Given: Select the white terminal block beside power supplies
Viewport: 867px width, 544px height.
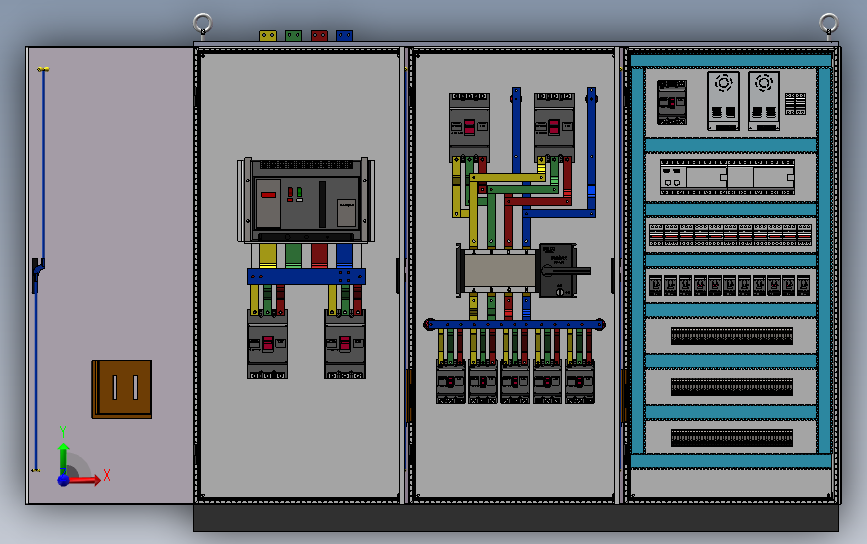Looking at the screenshot, I should click(795, 104).
